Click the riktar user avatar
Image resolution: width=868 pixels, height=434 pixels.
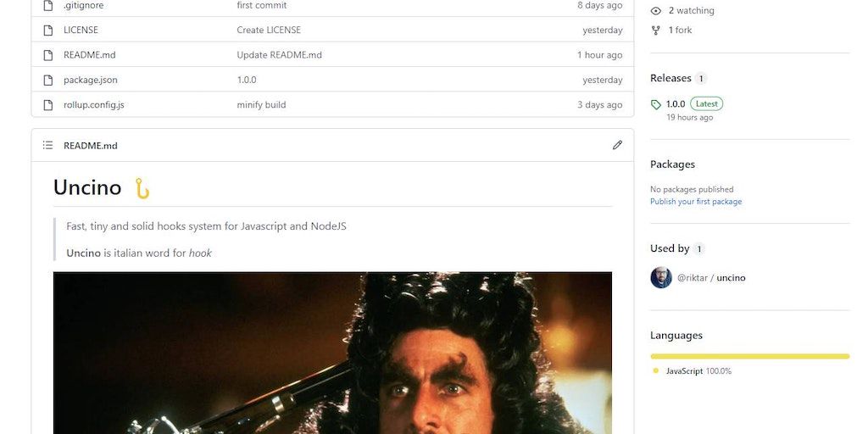click(x=661, y=277)
